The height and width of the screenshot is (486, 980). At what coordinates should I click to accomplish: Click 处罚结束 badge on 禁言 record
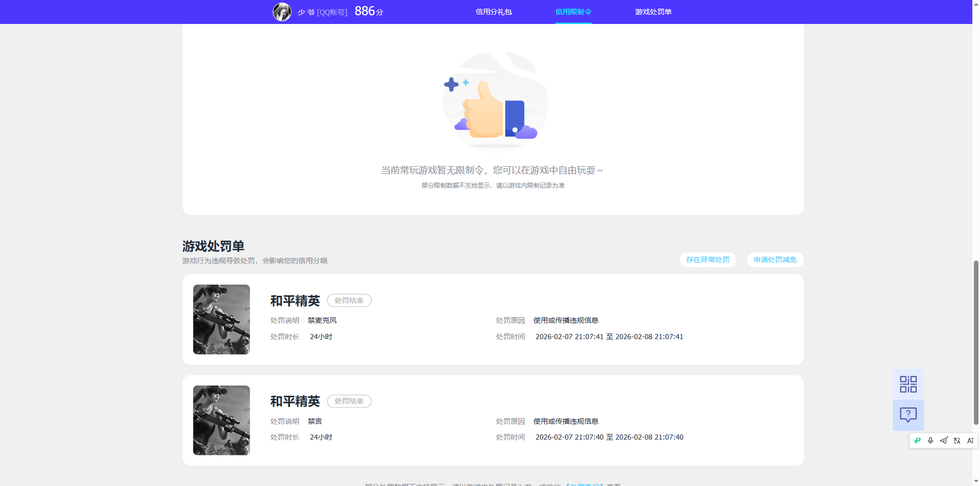349,401
